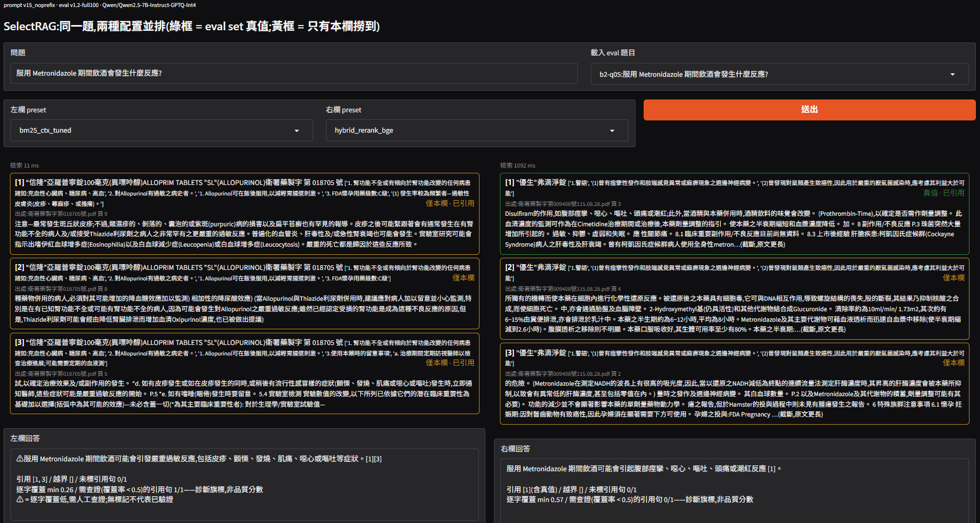Click the '逐字覆蓋 min 0.26' diagnostic line
The height and width of the screenshot is (523, 980).
(140, 490)
